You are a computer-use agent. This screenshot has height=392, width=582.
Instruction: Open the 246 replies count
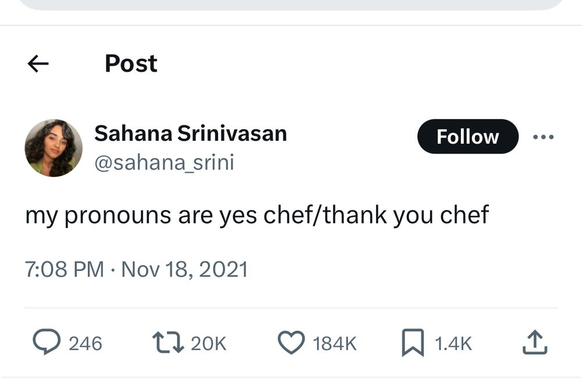click(x=86, y=343)
